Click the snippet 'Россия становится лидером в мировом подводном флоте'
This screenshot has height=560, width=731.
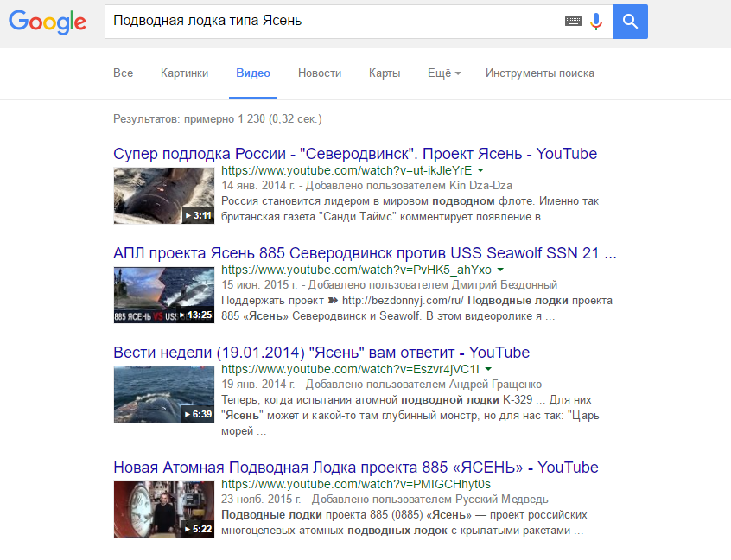pyautogui.click(x=410, y=209)
